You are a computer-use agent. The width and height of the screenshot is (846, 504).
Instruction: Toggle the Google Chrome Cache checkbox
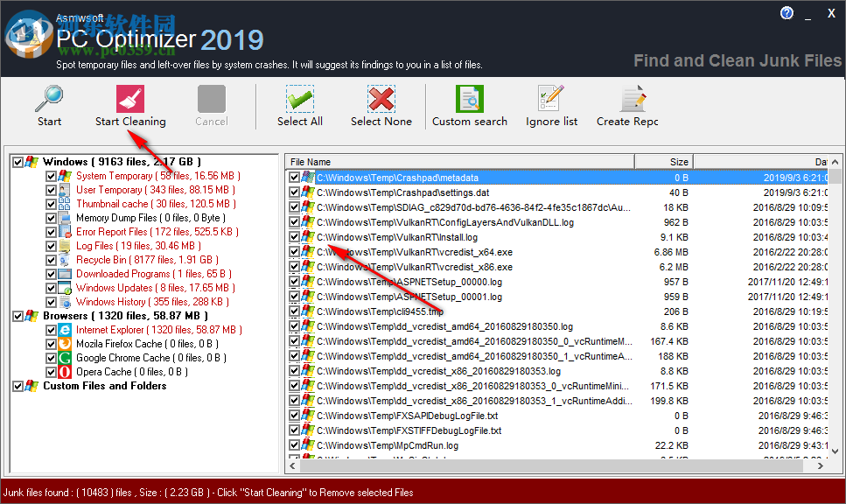click(51, 357)
